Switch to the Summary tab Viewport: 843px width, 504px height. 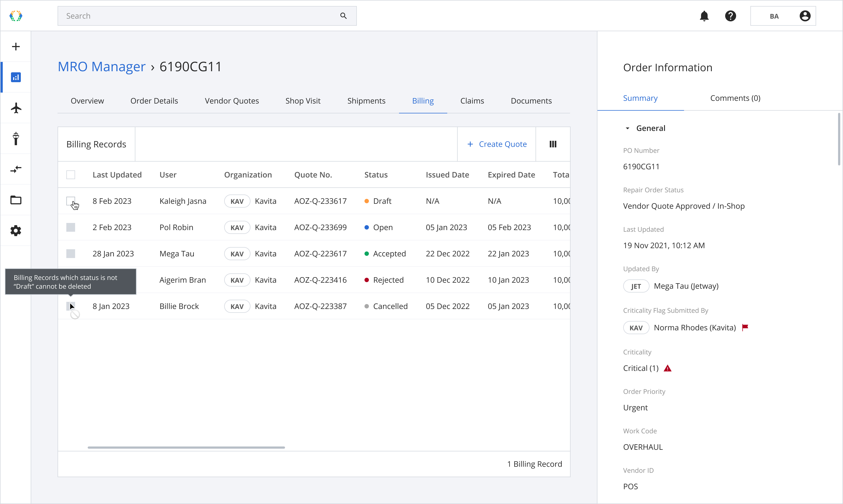(640, 98)
